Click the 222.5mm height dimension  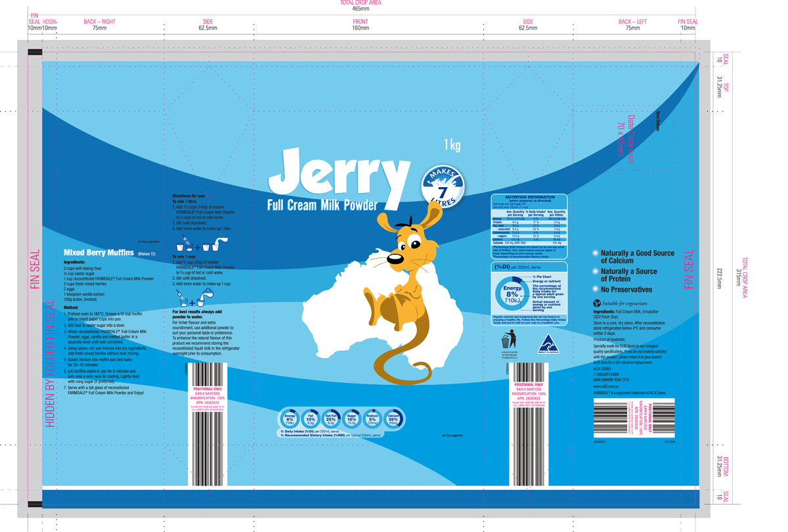pos(719,278)
